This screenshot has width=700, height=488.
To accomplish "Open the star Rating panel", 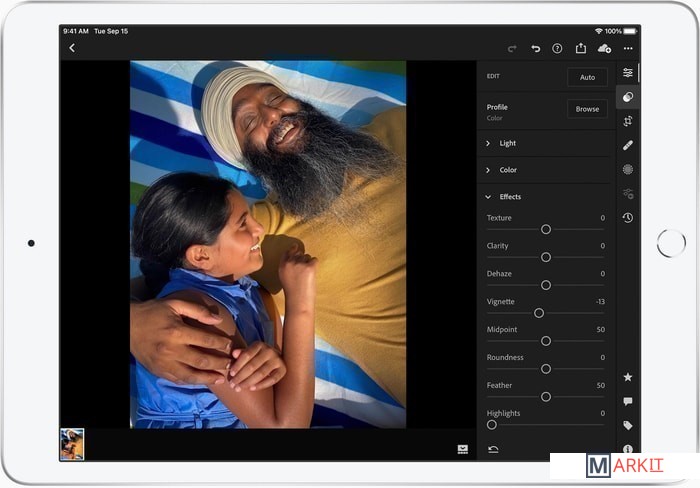I will point(627,377).
